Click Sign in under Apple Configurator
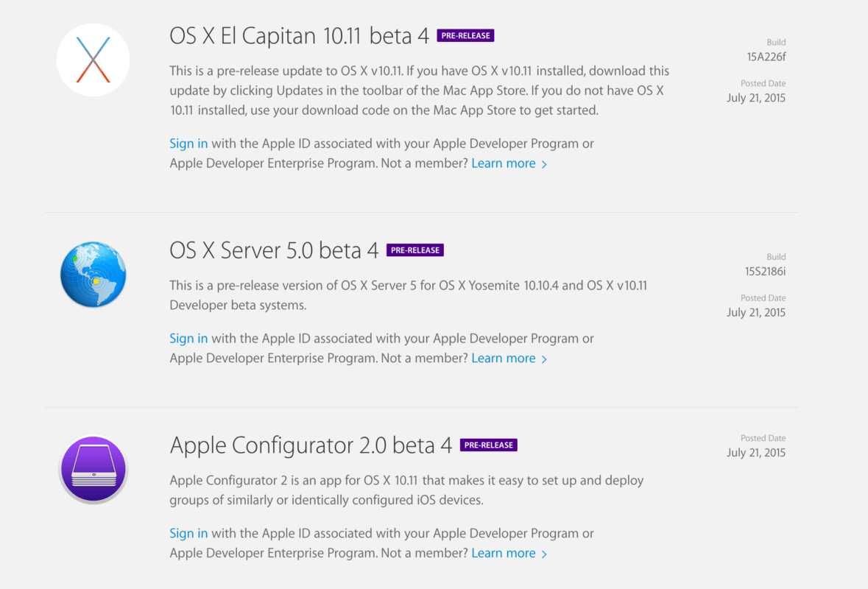The image size is (868, 589). [x=188, y=533]
